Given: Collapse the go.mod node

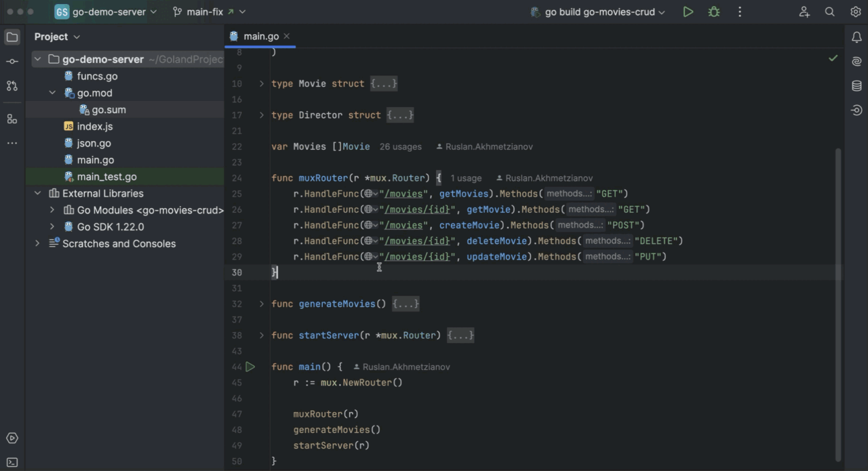Looking at the screenshot, I should (x=52, y=93).
